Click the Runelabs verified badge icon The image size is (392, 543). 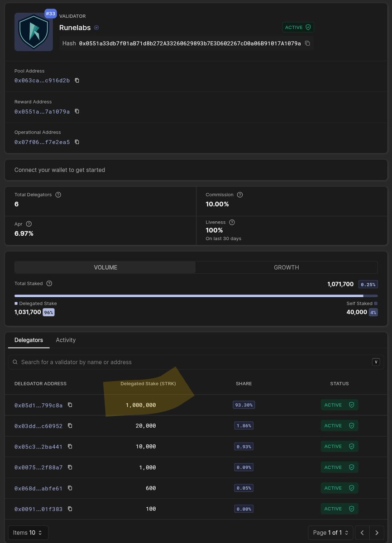tap(96, 28)
